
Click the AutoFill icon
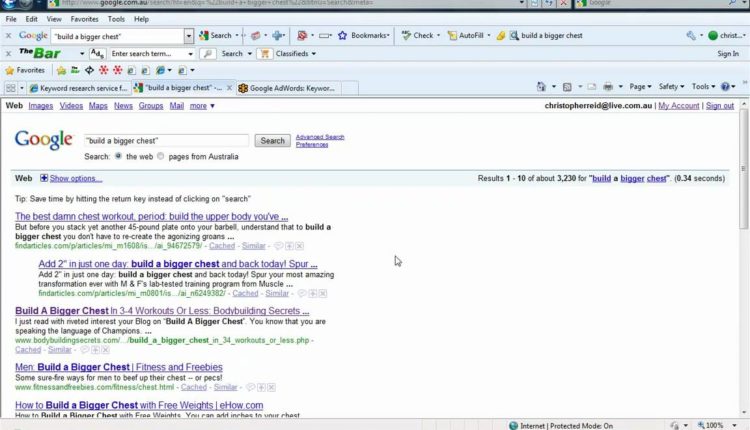[452, 35]
